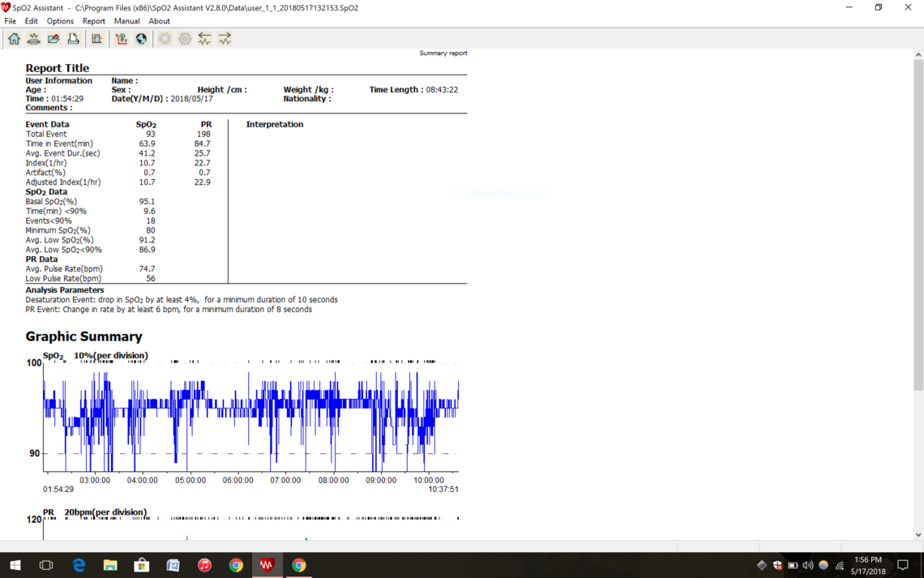Open the Report menu
The image size is (924, 578).
pos(93,21)
